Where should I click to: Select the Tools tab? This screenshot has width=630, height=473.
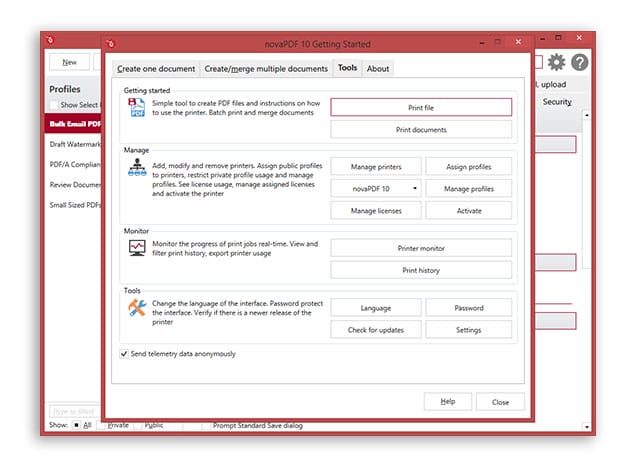(347, 68)
